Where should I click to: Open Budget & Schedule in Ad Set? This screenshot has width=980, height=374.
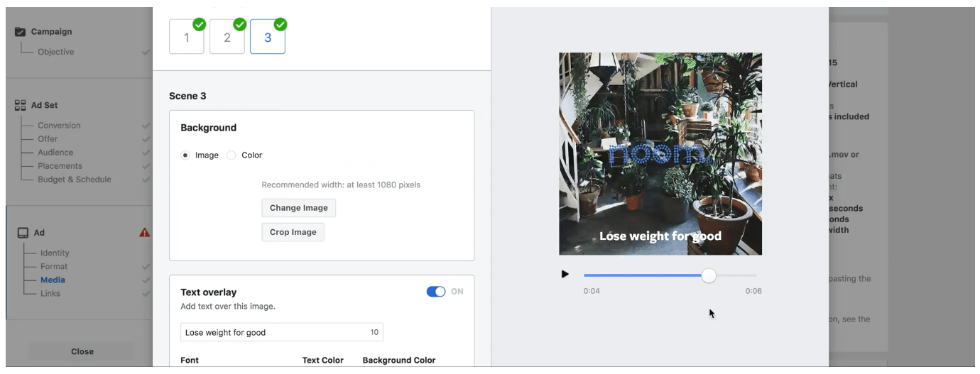[74, 180]
